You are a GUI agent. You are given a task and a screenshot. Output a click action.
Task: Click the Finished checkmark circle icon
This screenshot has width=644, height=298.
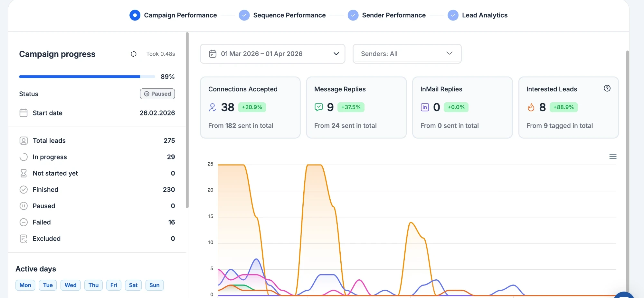pos(24,190)
